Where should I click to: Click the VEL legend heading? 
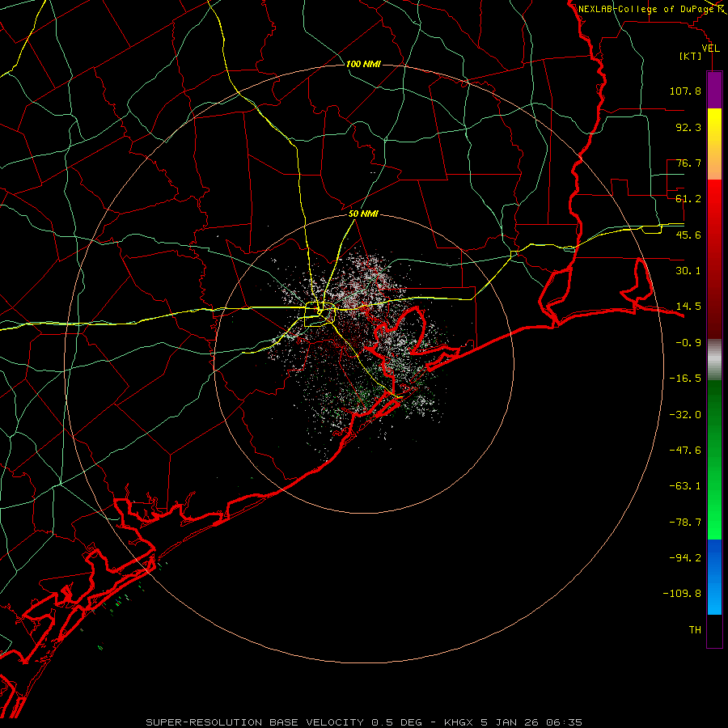[x=710, y=49]
